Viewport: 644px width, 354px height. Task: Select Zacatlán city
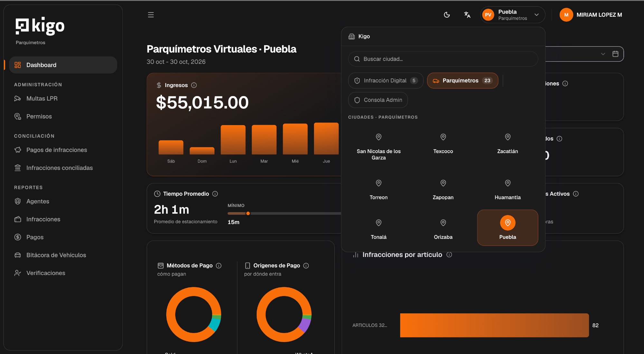[507, 144]
